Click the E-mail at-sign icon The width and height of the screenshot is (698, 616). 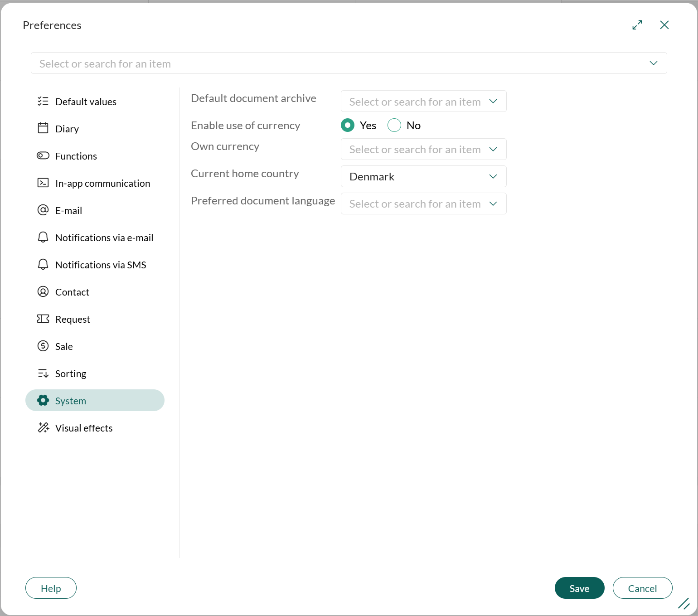[43, 210]
